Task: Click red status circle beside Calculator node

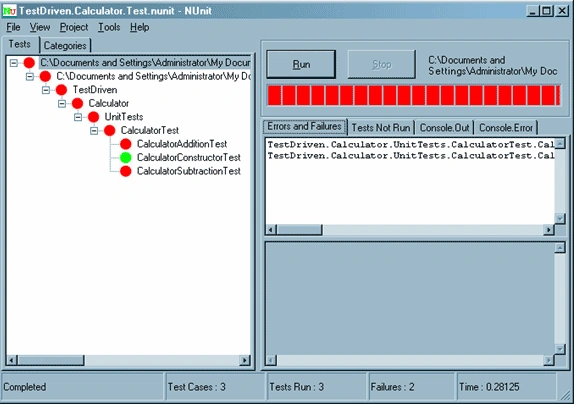Action: tap(77, 103)
